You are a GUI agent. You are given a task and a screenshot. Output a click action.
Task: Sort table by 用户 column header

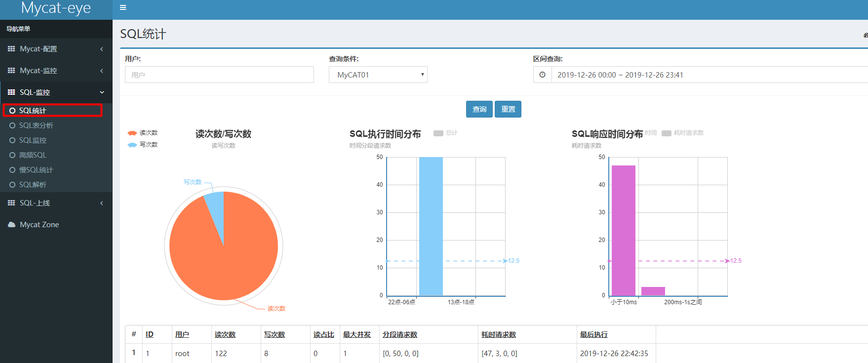[182, 334]
